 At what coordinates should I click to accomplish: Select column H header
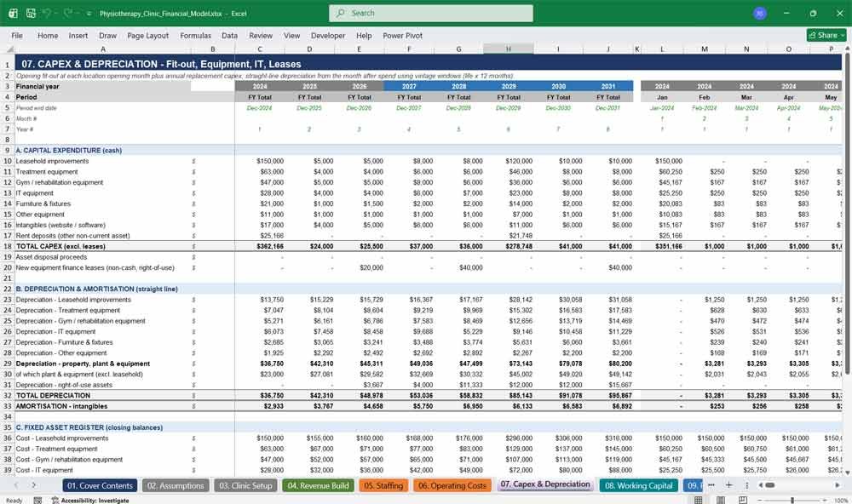pyautogui.click(x=508, y=49)
